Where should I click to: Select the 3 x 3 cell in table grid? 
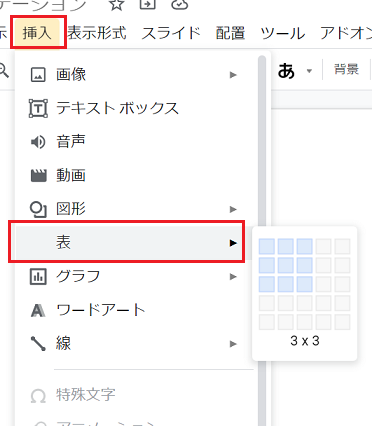point(305,284)
